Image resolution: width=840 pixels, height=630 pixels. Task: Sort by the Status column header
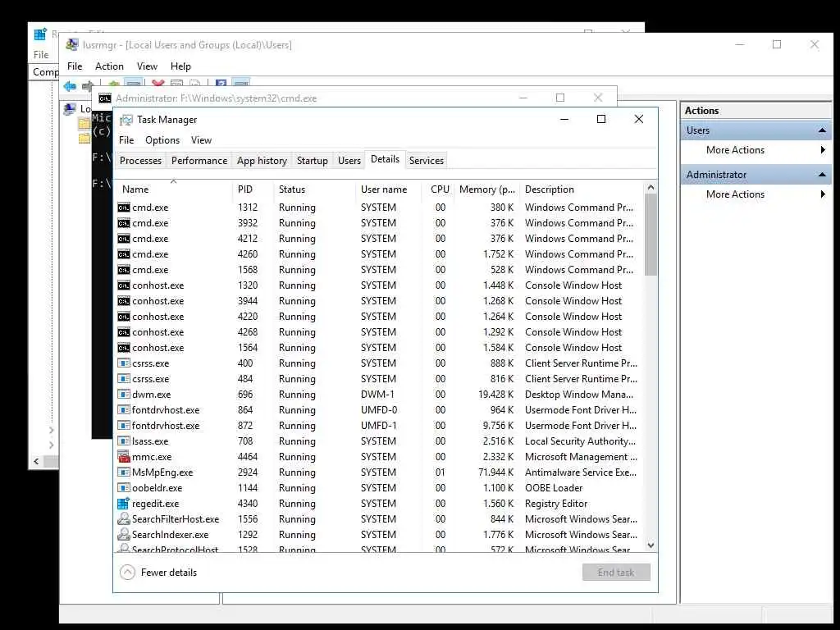[314, 189]
